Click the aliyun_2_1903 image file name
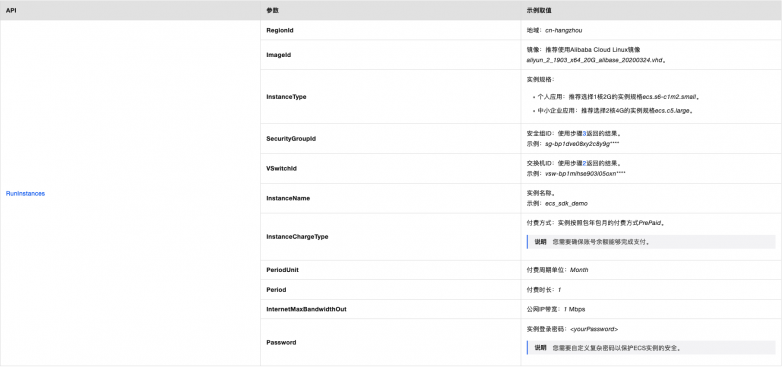 [596, 60]
